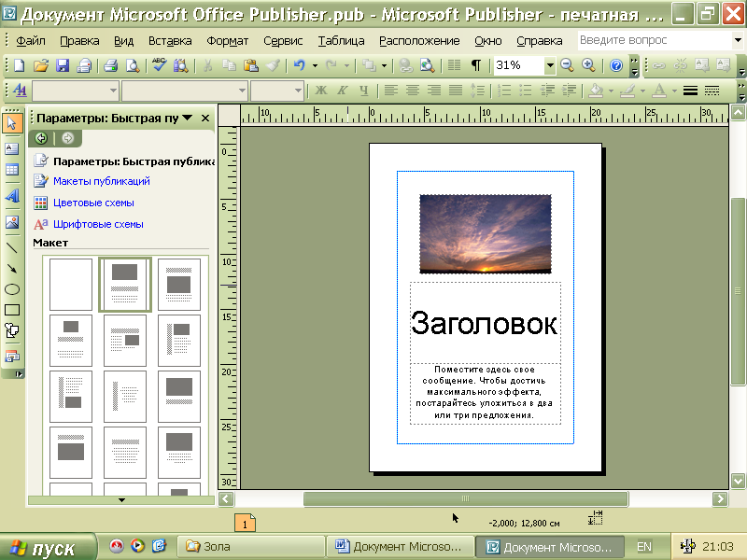This screenshot has height=560, width=747.
Task: Select the Rectangle tool
Action: 12,310
